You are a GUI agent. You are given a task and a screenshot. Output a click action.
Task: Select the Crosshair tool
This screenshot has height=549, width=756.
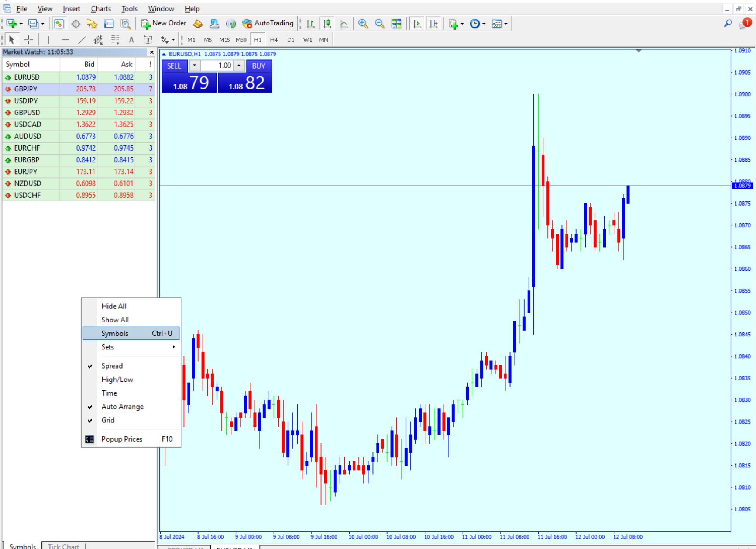pyautogui.click(x=28, y=39)
